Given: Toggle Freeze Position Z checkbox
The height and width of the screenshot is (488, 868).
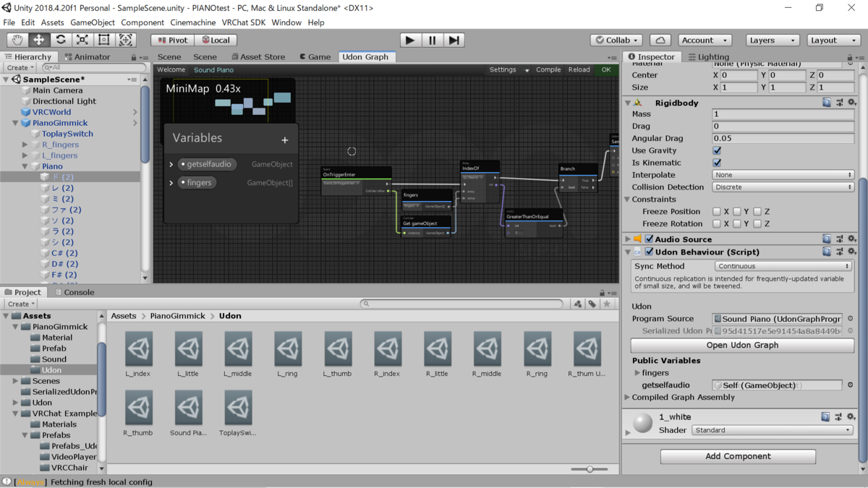Looking at the screenshot, I should 757,212.
